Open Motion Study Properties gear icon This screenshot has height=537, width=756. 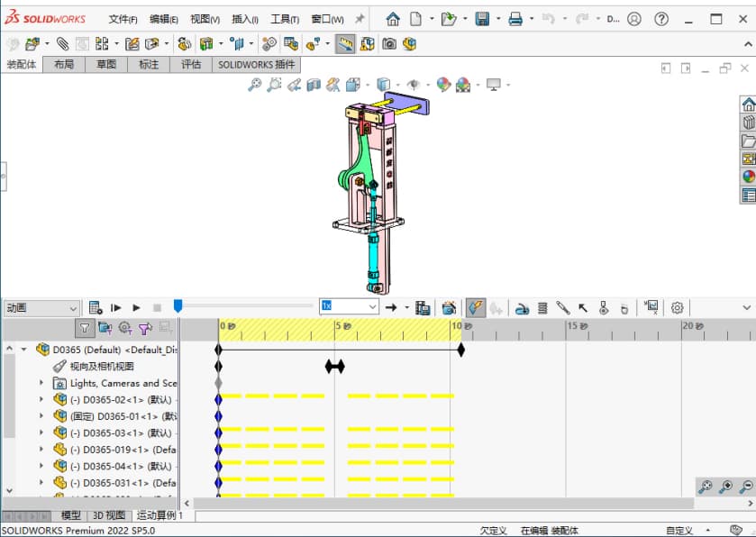point(678,307)
